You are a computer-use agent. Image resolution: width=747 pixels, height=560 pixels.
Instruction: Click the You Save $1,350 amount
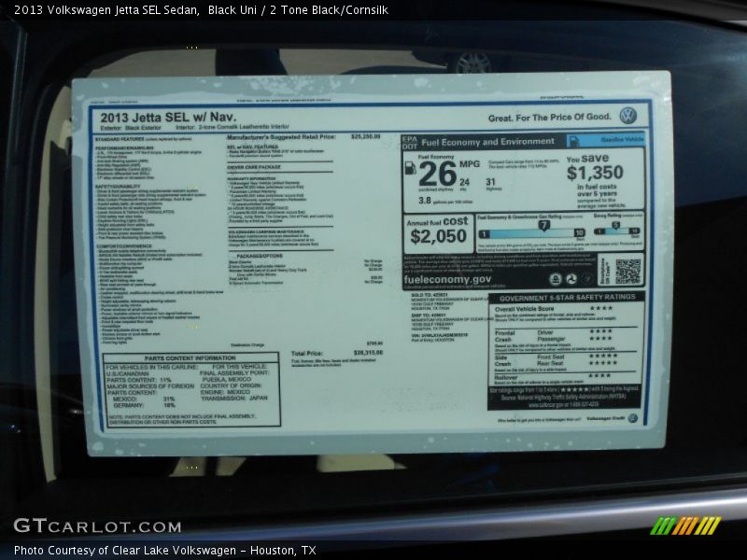point(594,173)
